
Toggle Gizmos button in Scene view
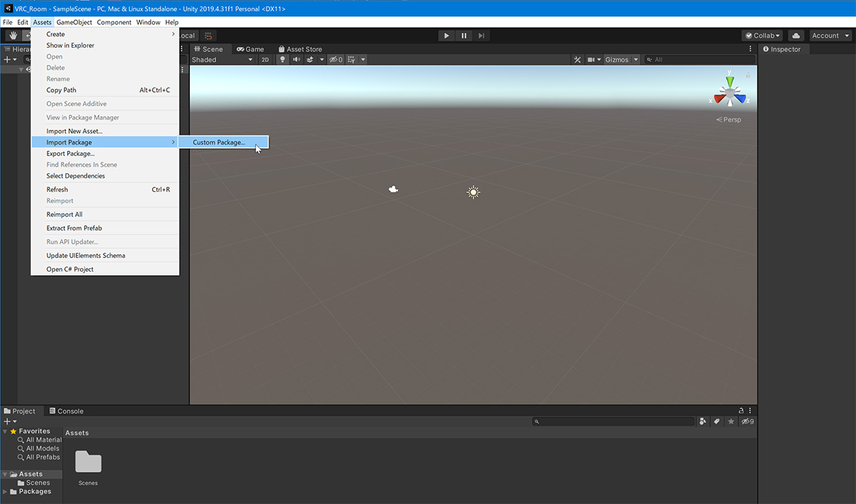pos(617,60)
